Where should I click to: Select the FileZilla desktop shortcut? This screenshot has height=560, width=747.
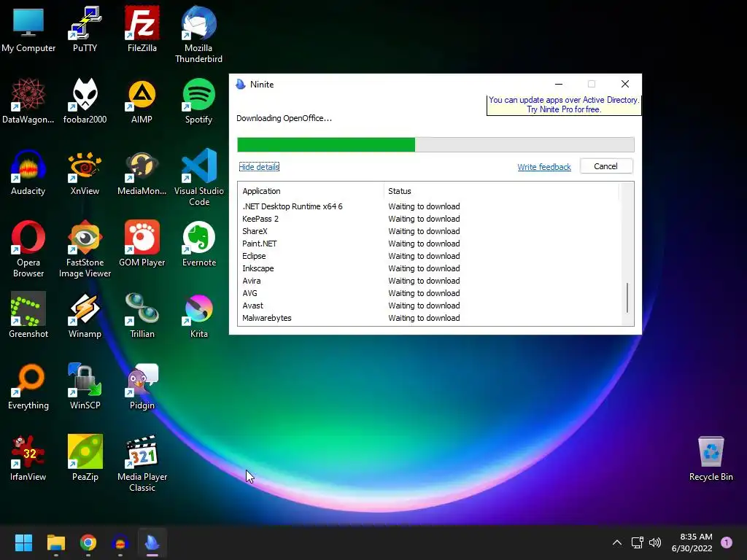pos(142,29)
